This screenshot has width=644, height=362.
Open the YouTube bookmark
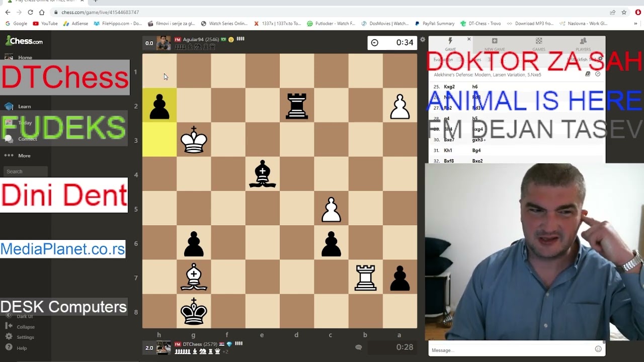(45, 24)
